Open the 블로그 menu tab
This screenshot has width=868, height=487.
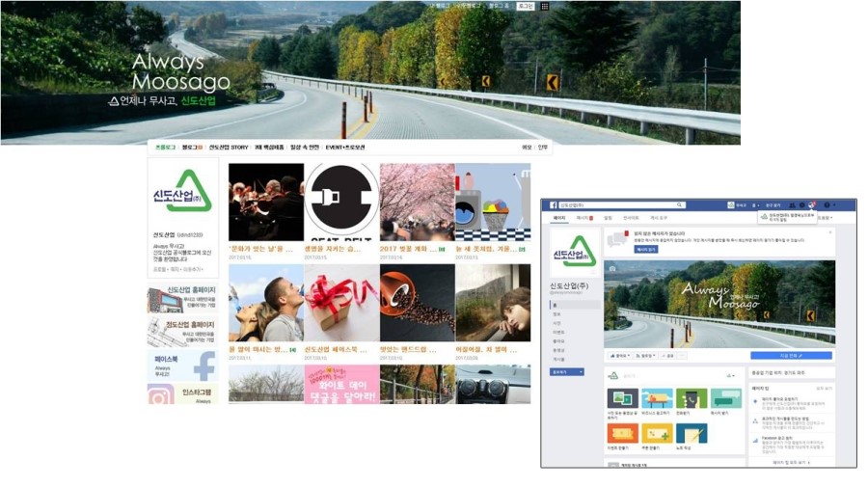[x=192, y=148]
